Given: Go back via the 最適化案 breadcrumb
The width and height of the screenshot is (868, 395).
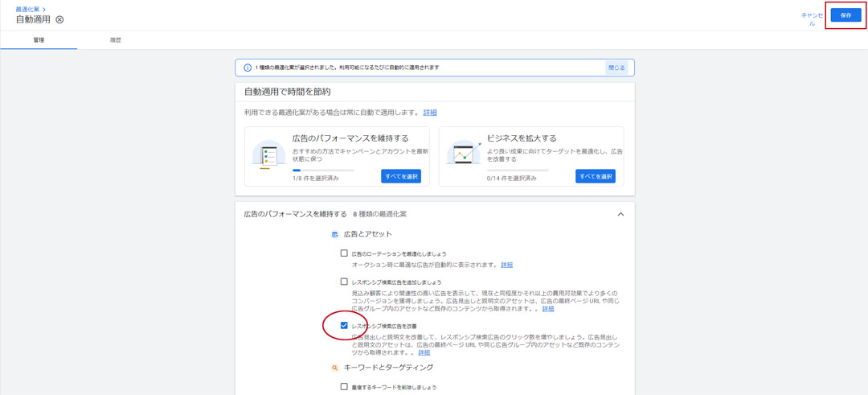Looking at the screenshot, I should point(31,10).
